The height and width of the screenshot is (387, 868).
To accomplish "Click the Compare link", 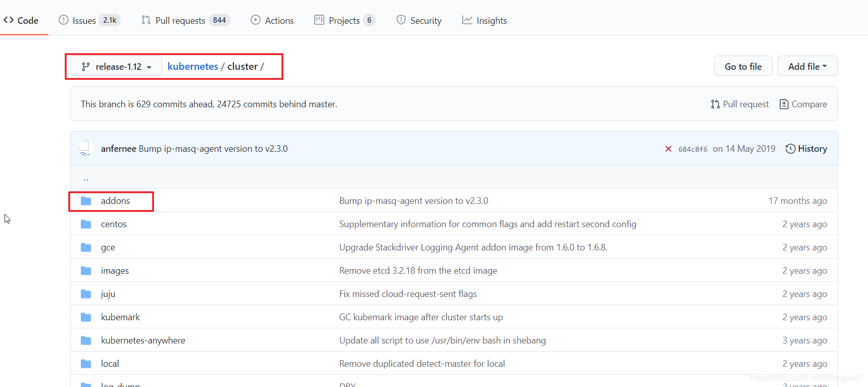I will click(803, 104).
